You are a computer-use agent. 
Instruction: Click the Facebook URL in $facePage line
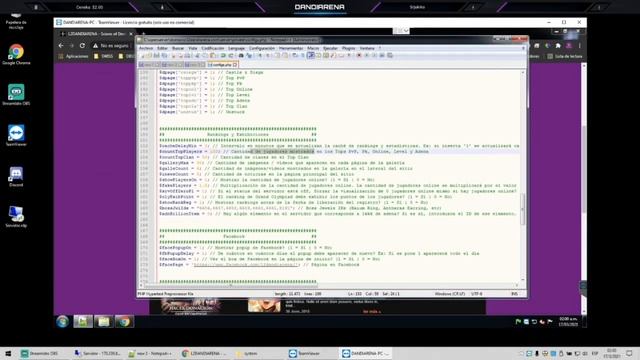(245, 264)
